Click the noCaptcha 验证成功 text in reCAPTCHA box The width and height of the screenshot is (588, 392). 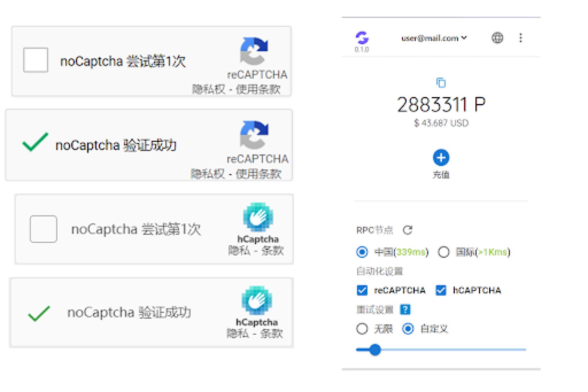(116, 145)
